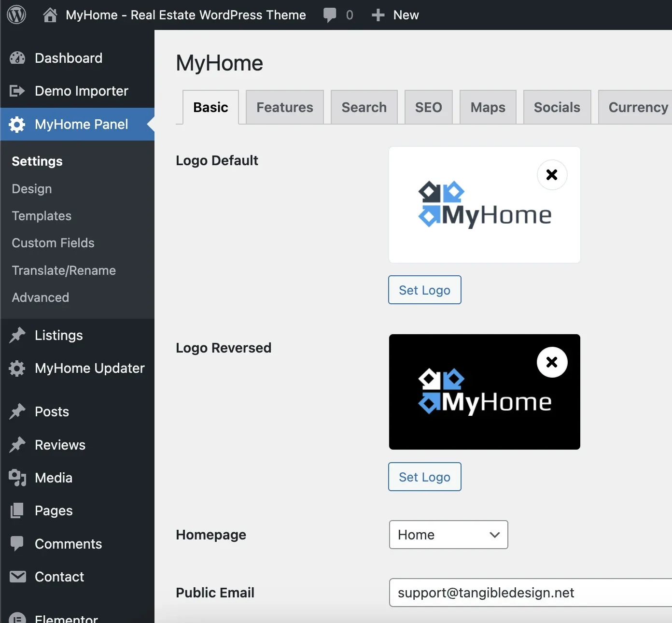Click the Settings submenu item

tap(37, 161)
